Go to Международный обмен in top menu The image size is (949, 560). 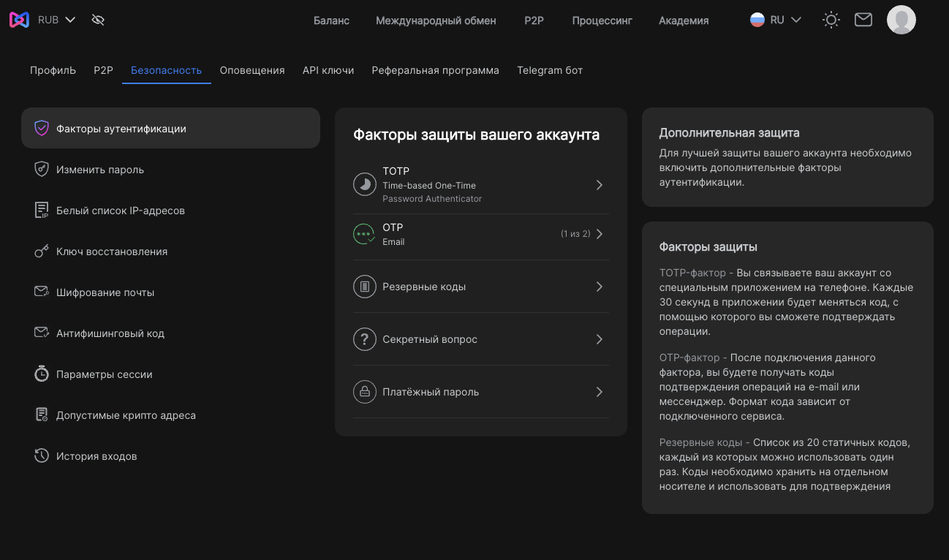(436, 20)
